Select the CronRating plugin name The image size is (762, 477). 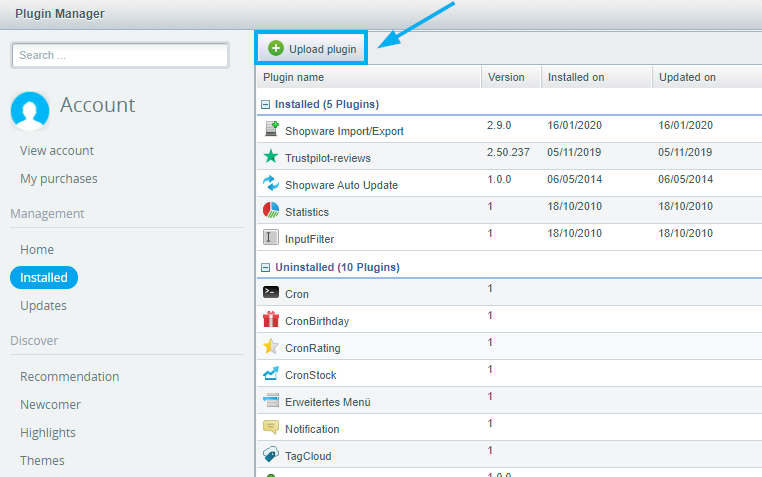(312, 348)
